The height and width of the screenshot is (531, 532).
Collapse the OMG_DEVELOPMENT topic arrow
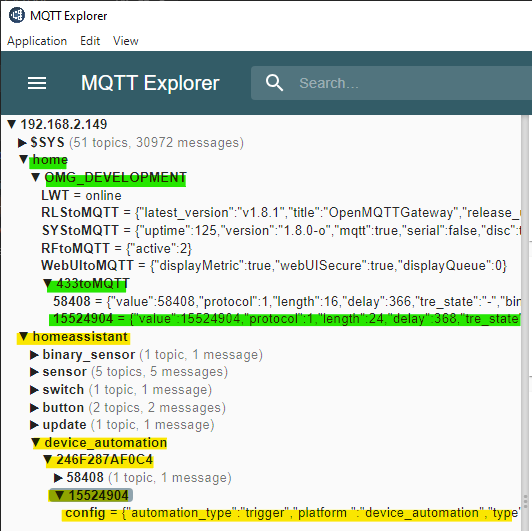(36, 177)
